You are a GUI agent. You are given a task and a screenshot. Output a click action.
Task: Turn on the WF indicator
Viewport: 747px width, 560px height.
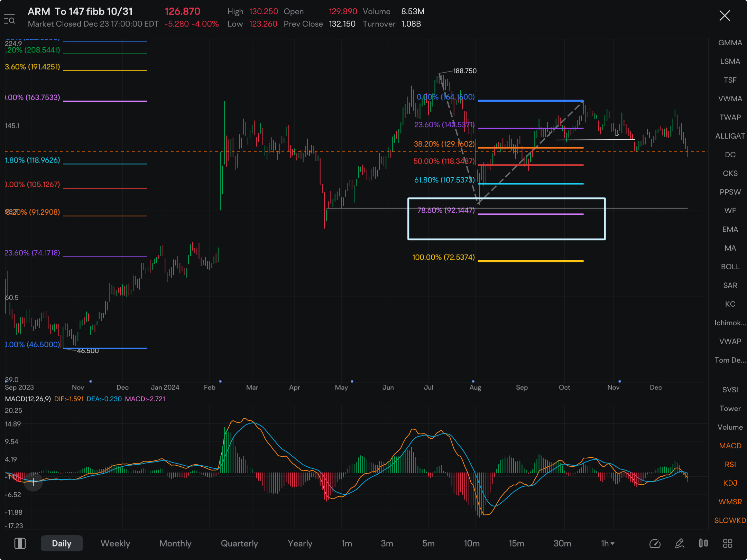pos(730,211)
